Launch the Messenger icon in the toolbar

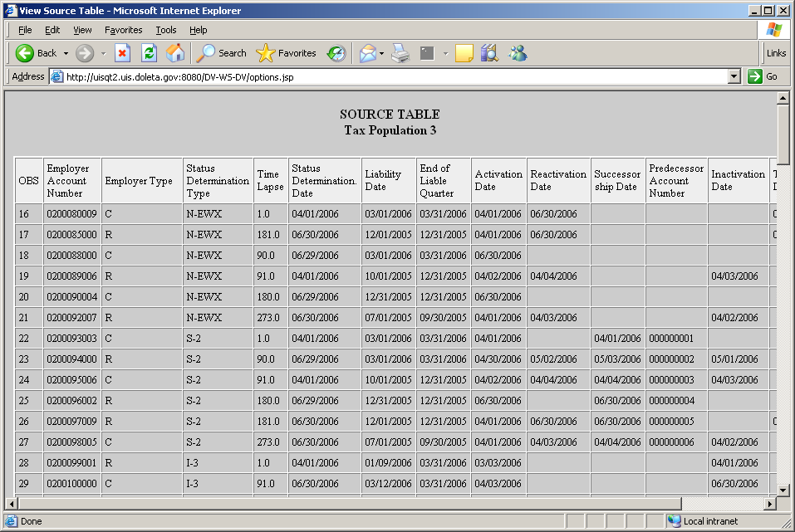(x=518, y=53)
